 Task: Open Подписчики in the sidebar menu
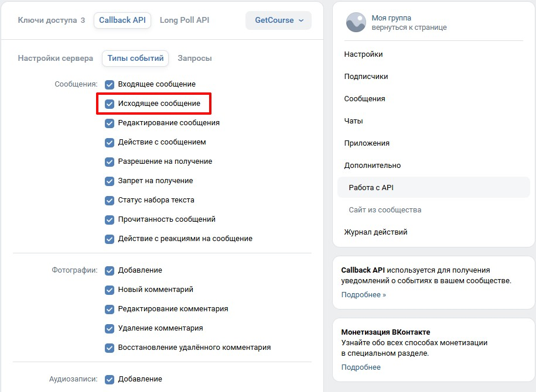[x=366, y=77]
